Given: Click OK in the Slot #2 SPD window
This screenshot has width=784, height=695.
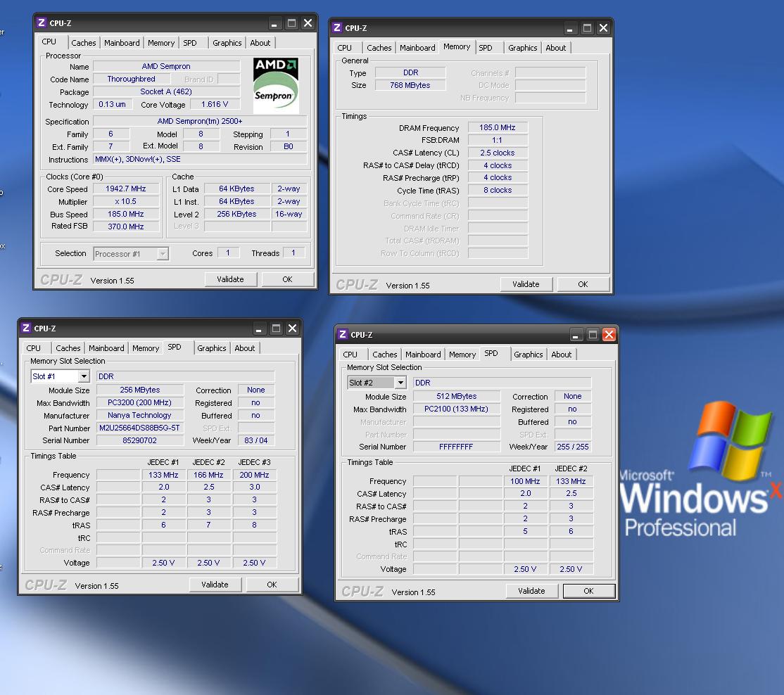Looking at the screenshot, I should 588,591.
